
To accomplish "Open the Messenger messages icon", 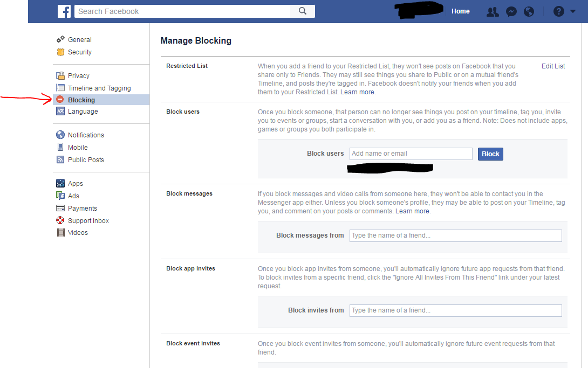I will click(x=511, y=12).
